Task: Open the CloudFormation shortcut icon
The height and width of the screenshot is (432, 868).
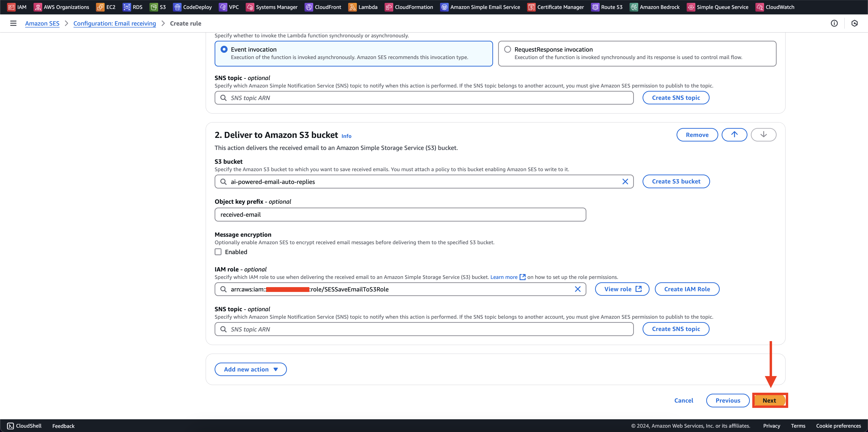Action: tap(389, 7)
